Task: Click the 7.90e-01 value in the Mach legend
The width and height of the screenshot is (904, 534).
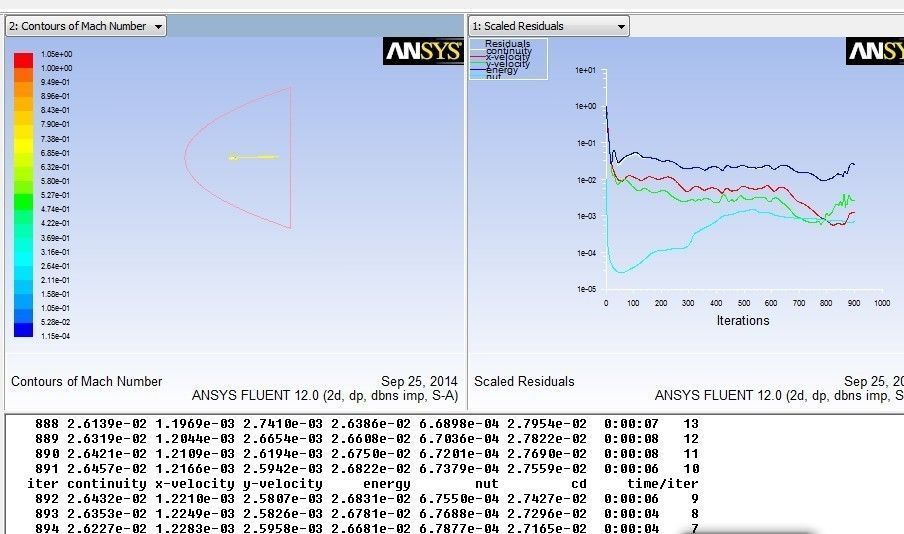Action: coord(55,125)
